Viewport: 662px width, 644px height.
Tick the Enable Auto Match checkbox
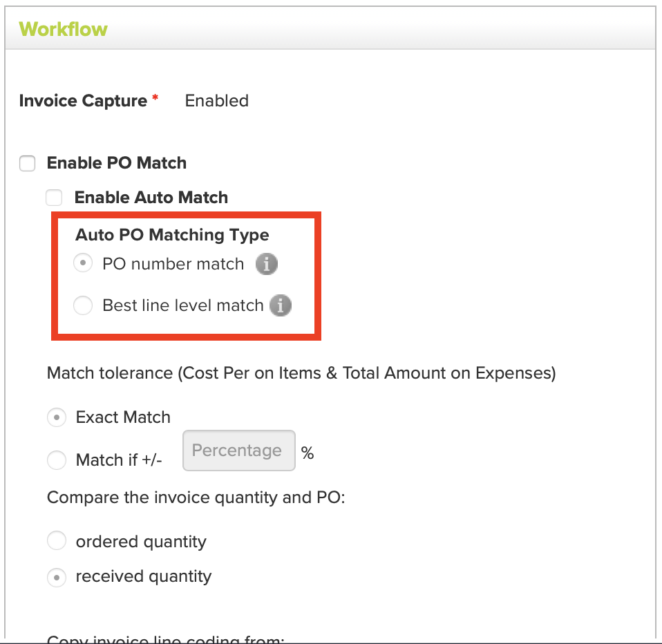(x=54, y=198)
